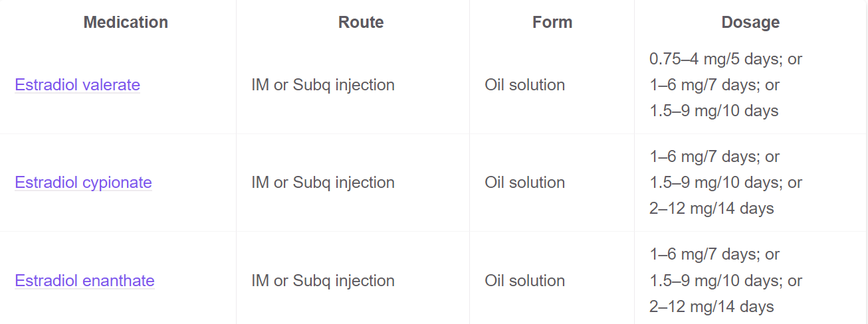Open the Estradiol valerate link
This screenshot has height=324, width=868.
point(77,85)
